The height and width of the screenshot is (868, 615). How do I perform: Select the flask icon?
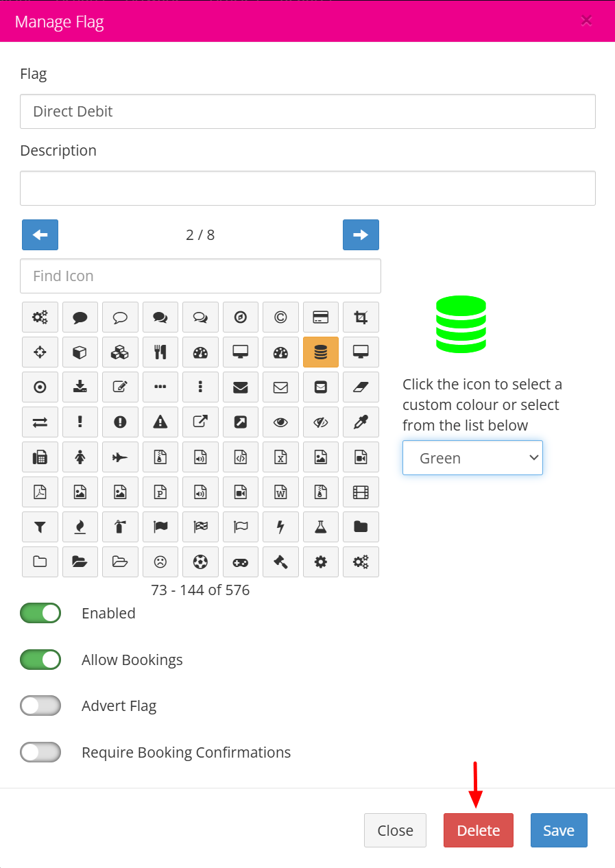coord(320,527)
